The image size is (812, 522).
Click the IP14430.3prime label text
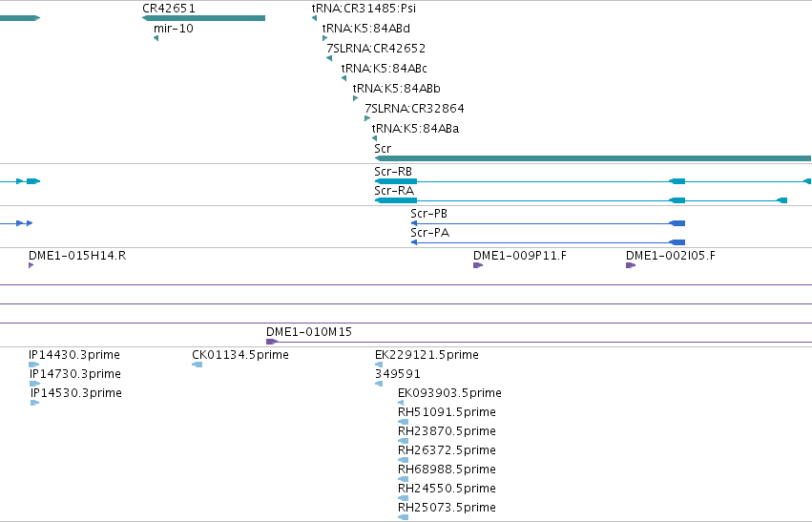74,355
